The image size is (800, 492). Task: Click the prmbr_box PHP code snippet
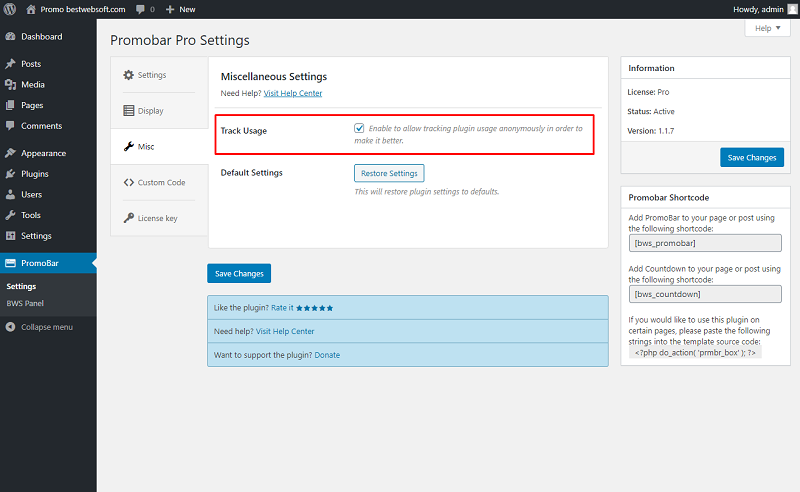[x=695, y=353]
